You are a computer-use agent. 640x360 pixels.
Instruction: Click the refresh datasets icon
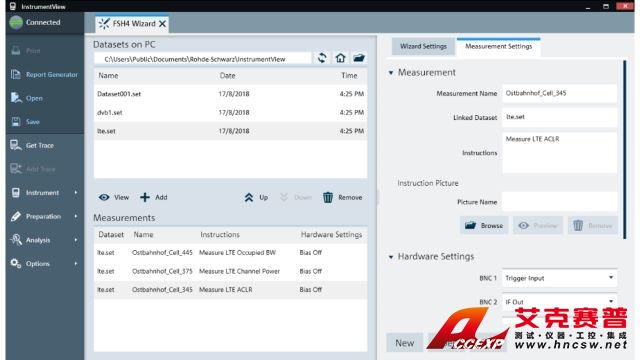pos(322,58)
